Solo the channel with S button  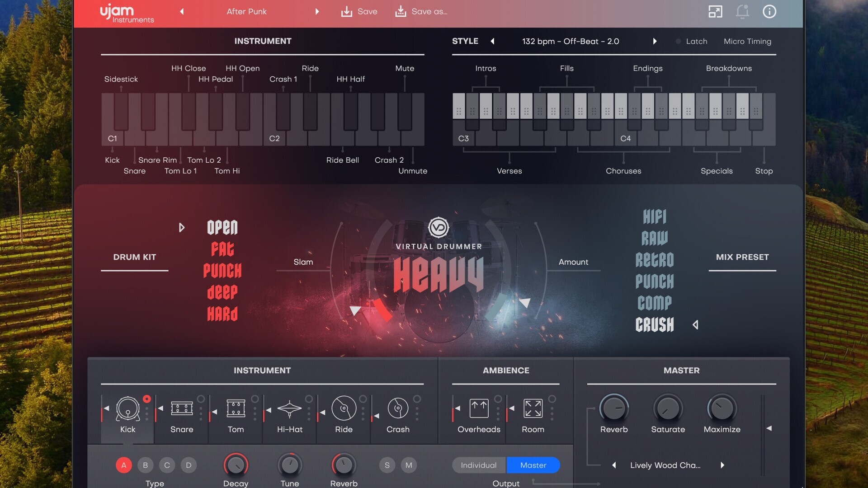[x=387, y=465]
